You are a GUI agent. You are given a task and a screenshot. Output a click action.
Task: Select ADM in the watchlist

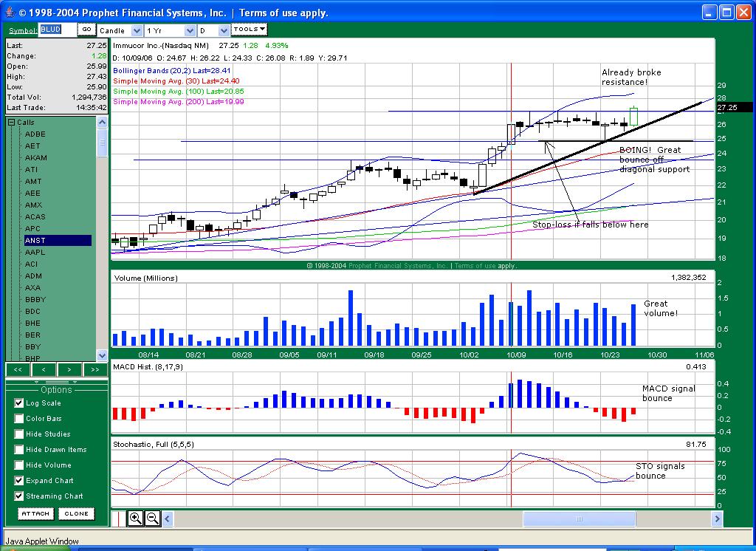click(33, 276)
